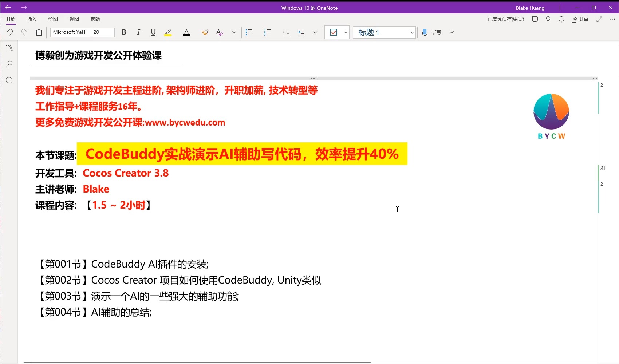Switch to the 视图 tab
Image resolution: width=619 pixels, height=364 pixels.
[74, 19]
